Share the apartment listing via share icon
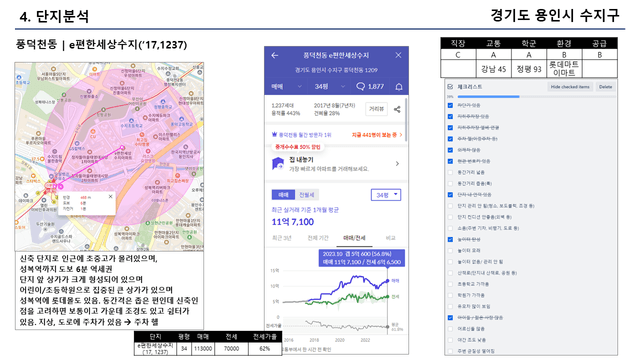640x360 pixels. pyautogui.click(x=397, y=109)
